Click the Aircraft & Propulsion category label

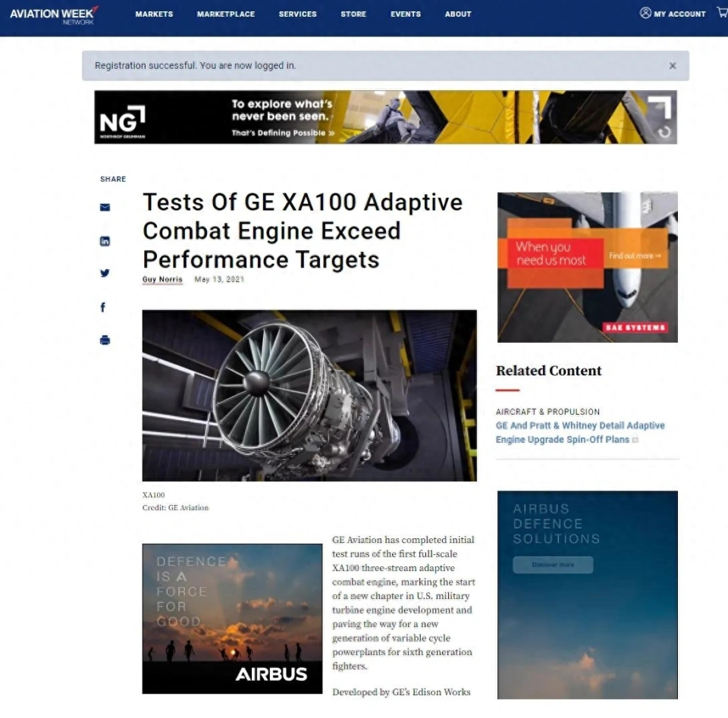[x=548, y=412]
